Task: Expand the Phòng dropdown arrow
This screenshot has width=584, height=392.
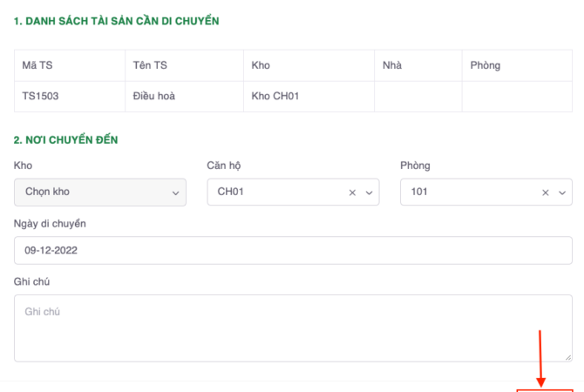Action: [x=563, y=193]
